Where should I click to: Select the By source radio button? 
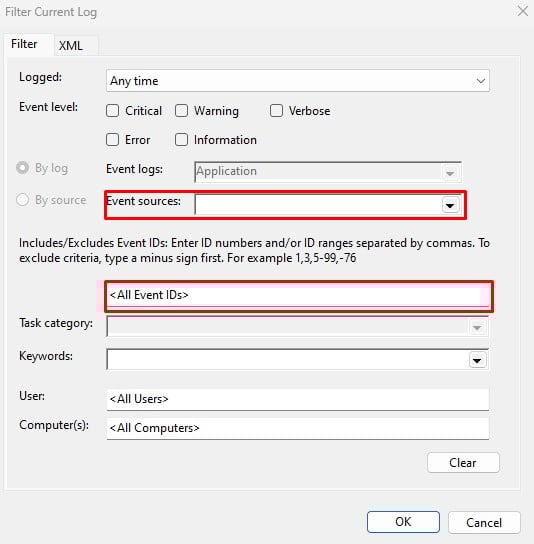[23, 200]
